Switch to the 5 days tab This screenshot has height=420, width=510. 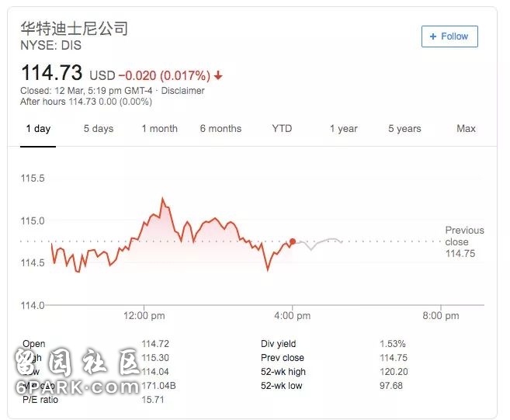coord(99,129)
